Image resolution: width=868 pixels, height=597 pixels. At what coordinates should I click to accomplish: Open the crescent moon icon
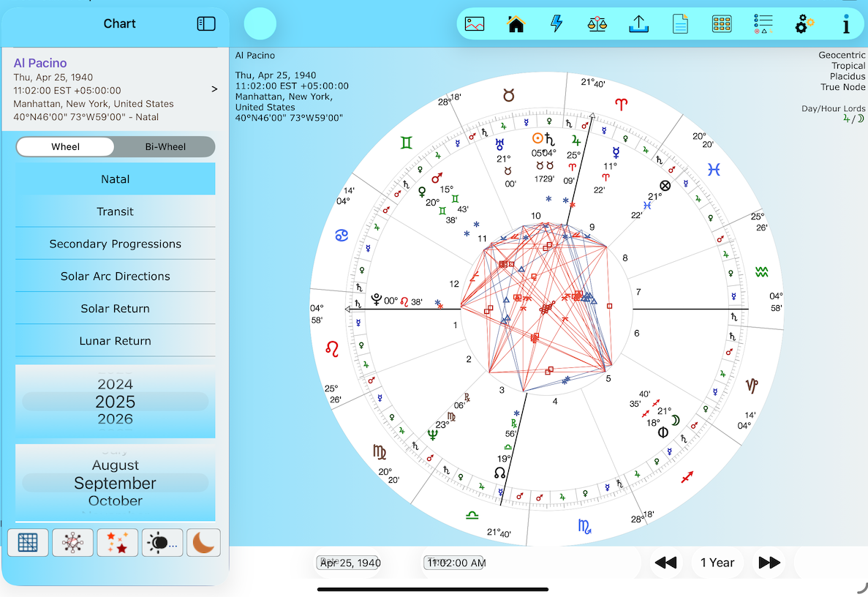coord(203,543)
